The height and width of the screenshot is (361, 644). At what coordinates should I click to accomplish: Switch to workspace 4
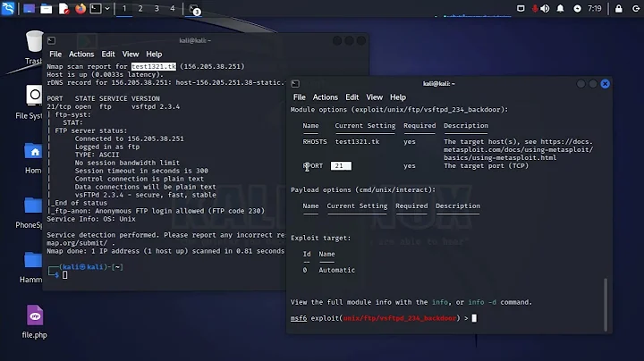tap(173, 8)
